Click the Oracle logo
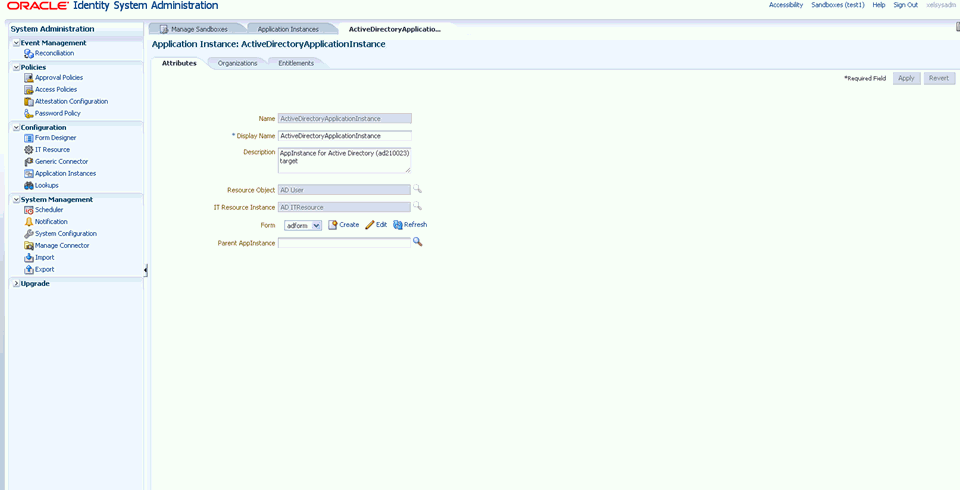The width and height of the screenshot is (960, 490). click(x=37, y=6)
